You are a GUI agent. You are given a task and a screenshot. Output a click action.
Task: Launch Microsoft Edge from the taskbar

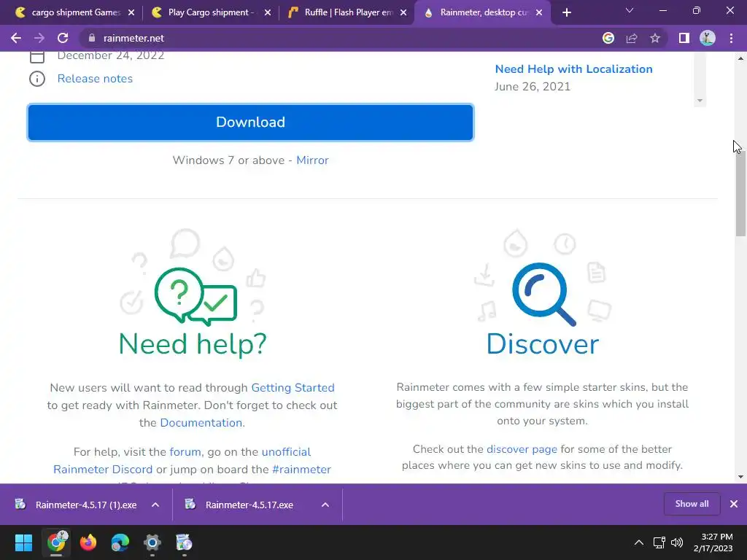click(x=120, y=542)
